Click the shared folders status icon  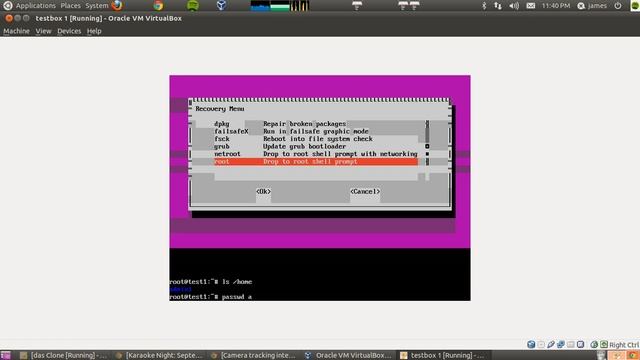tap(571, 344)
